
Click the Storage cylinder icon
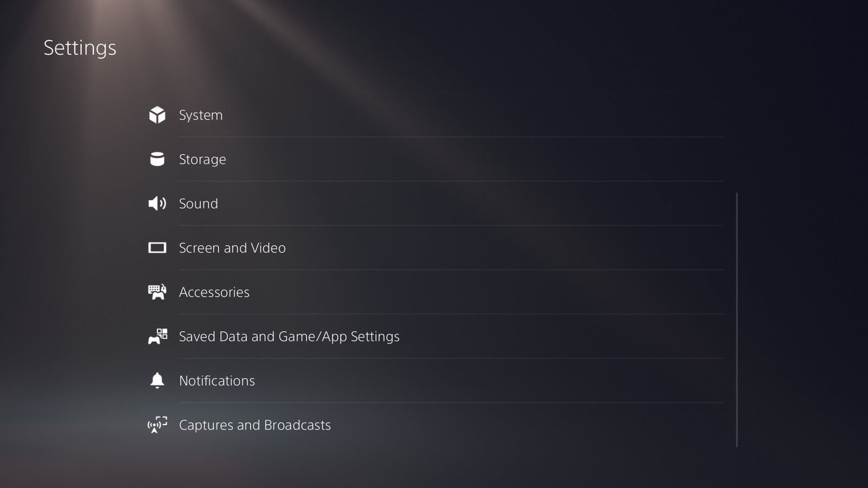click(x=157, y=159)
